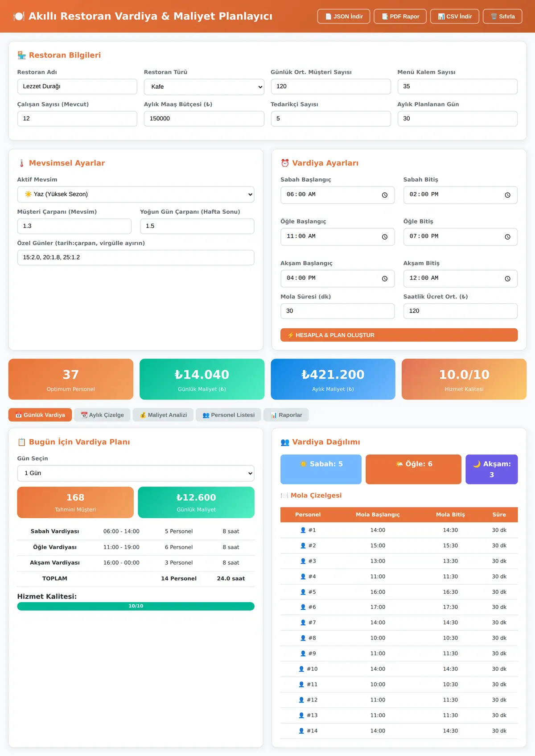Open the Akşam Başlangıç clock icon

click(385, 279)
